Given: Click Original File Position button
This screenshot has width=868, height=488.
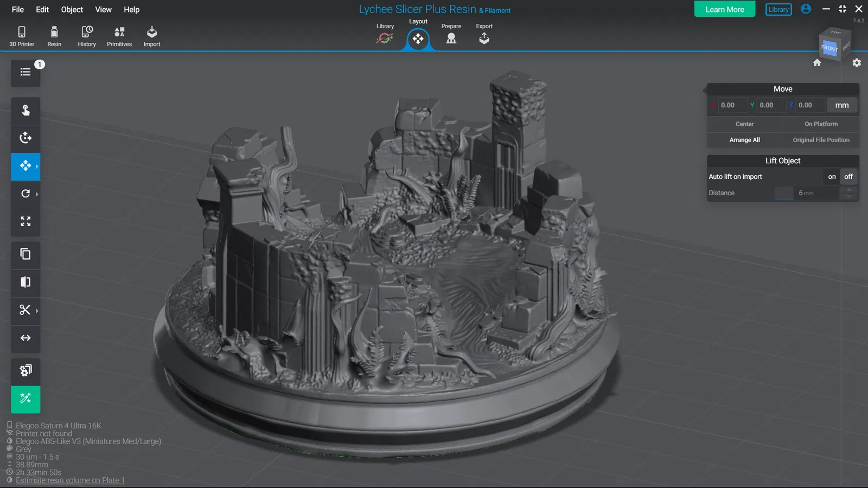Looking at the screenshot, I should pyautogui.click(x=821, y=140).
